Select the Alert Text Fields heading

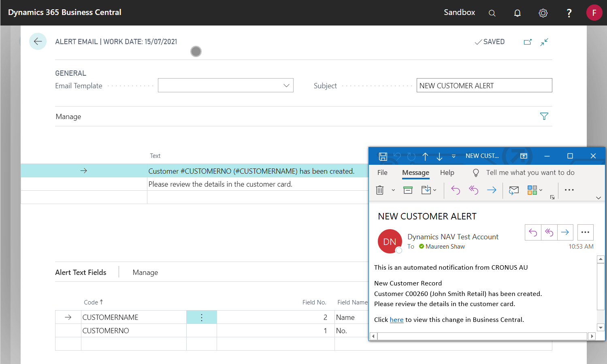point(81,272)
